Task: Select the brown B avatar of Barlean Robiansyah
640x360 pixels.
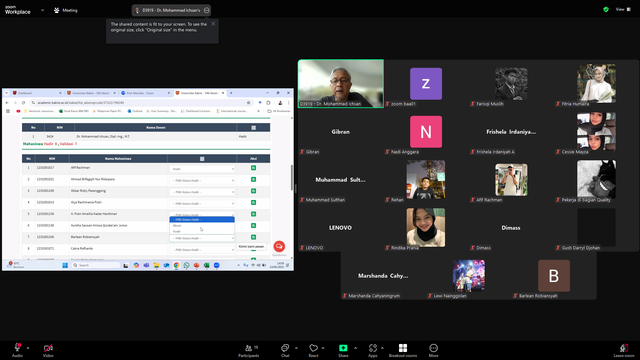Action: coord(554,276)
